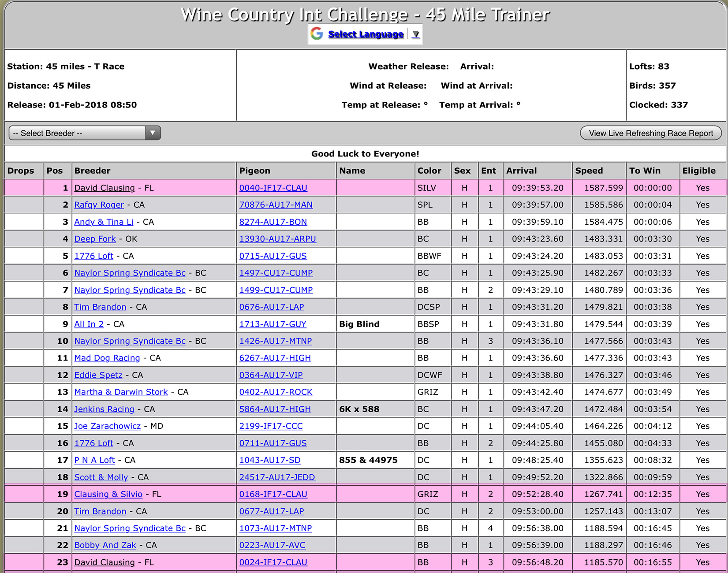Open Bobby And Zak breeder link
The width and height of the screenshot is (728, 573).
[105, 546]
